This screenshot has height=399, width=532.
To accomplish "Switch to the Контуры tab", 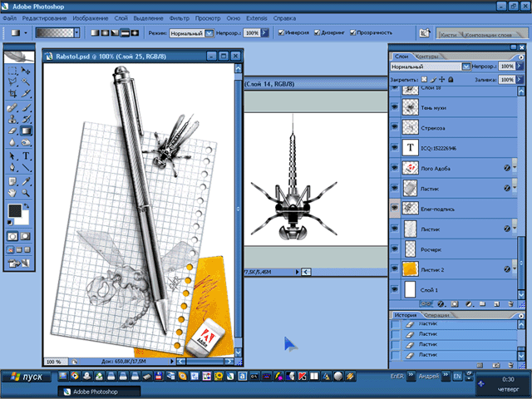I will tap(426, 57).
